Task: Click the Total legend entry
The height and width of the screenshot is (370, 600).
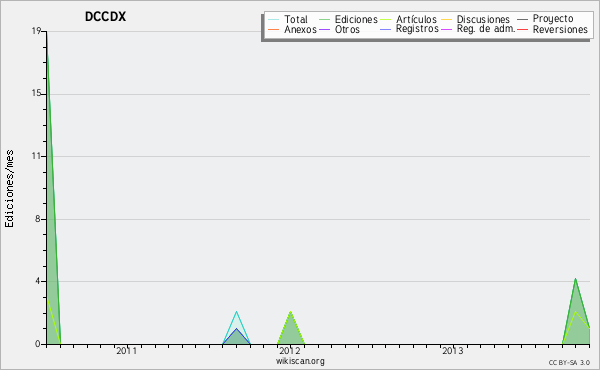Action: [296, 20]
